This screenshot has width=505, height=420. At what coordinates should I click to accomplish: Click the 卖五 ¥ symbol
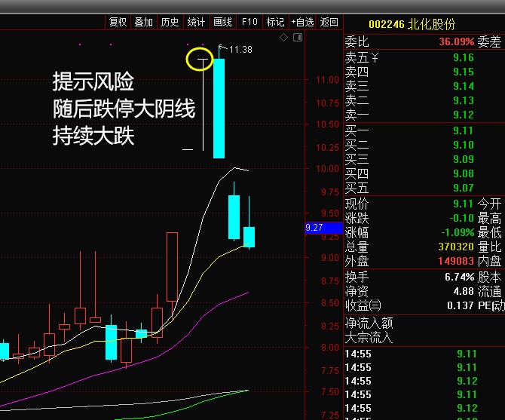[375, 58]
